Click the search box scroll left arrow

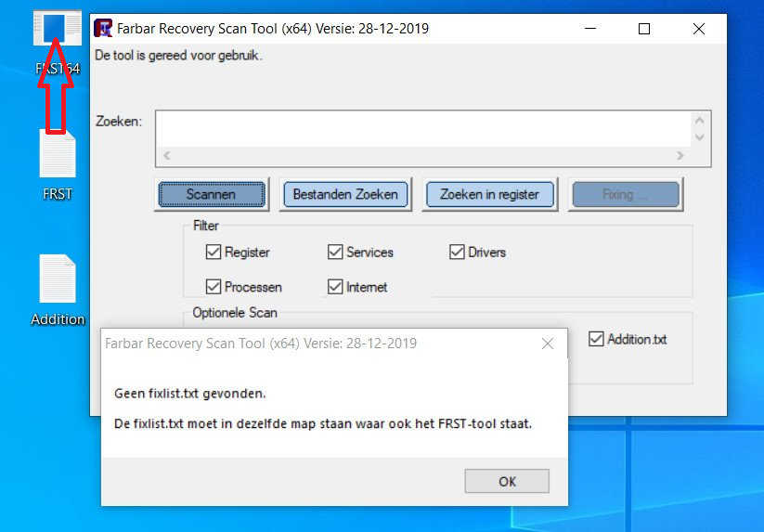click(x=167, y=155)
